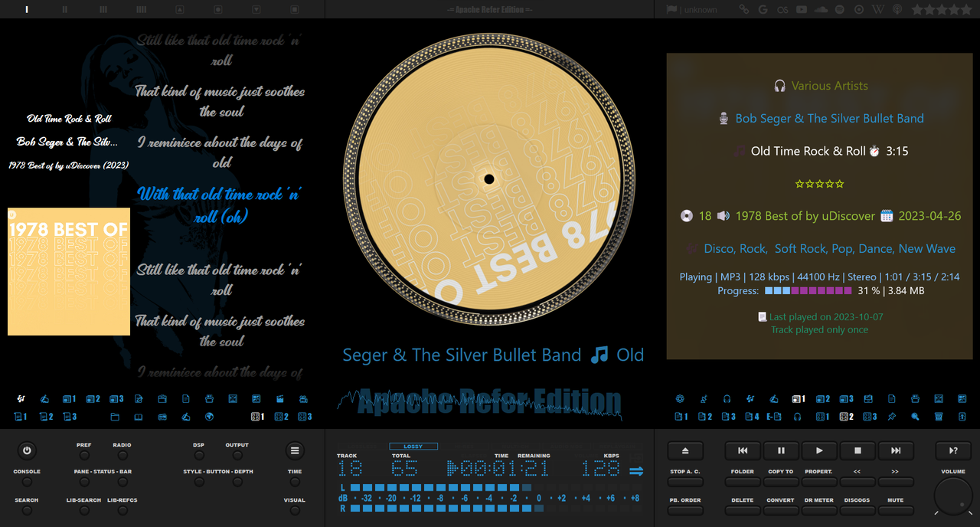The image size is (980, 527).
Task: Open the SoundCloud icon in top bar
Action: click(x=821, y=9)
